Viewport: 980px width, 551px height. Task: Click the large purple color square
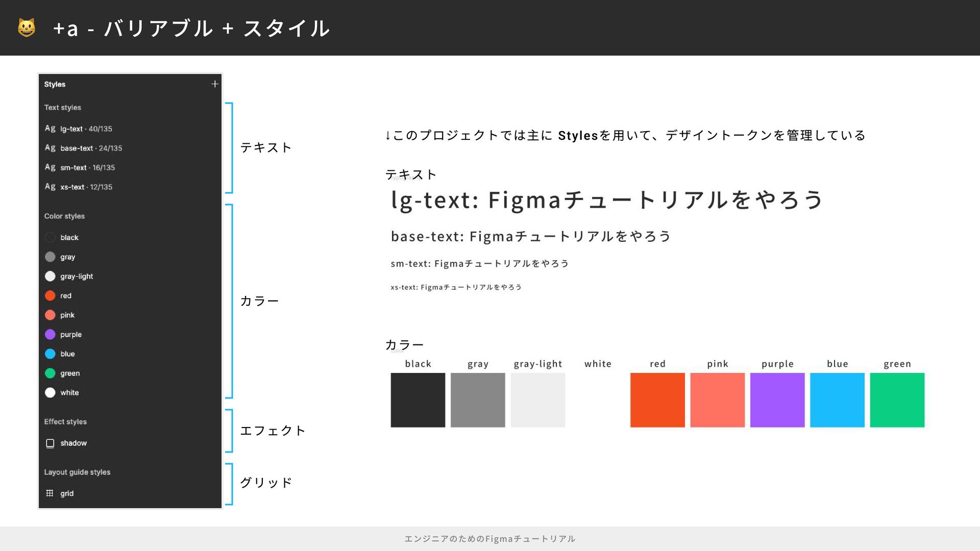pyautogui.click(x=777, y=400)
